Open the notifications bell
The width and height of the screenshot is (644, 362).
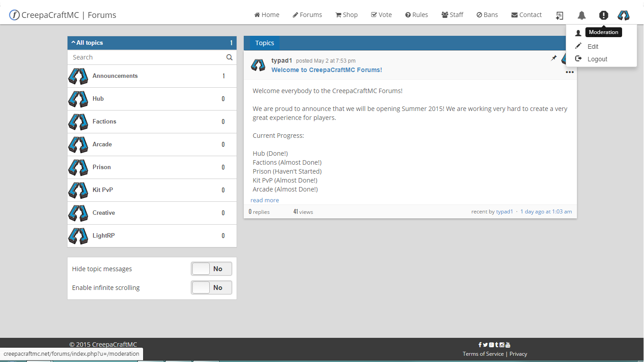[x=581, y=15]
